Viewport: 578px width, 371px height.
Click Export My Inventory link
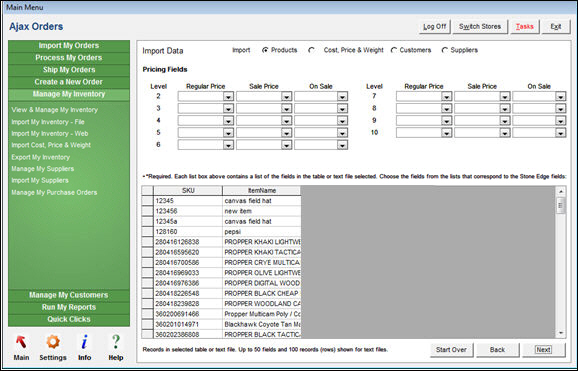(41, 157)
